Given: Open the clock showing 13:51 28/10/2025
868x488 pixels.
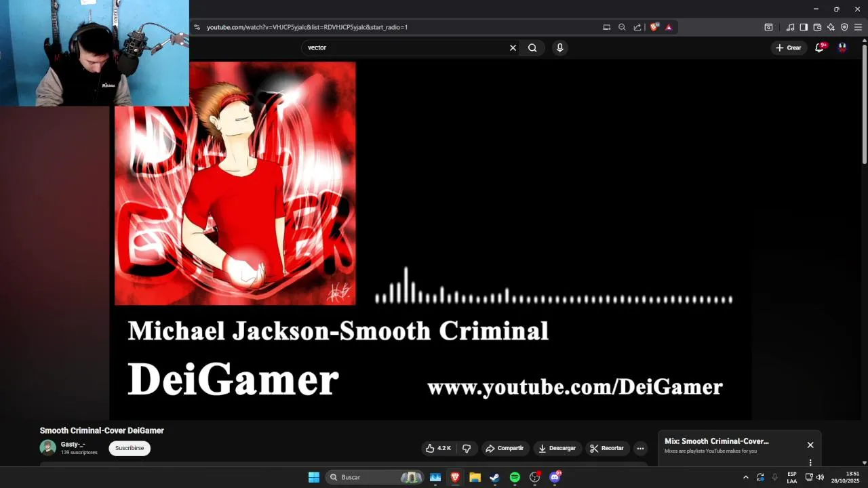Looking at the screenshot, I should pos(845,477).
